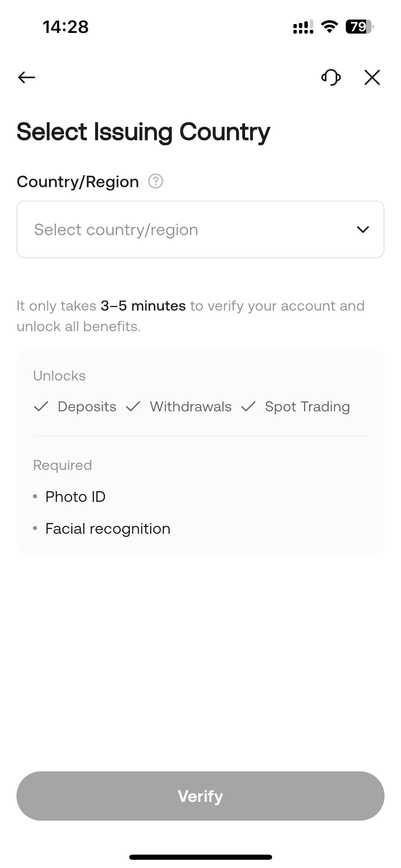The width and height of the screenshot is (401, 868).
Task: Tap the Withdrawals checkmark icon
Action: click(133, 407)
